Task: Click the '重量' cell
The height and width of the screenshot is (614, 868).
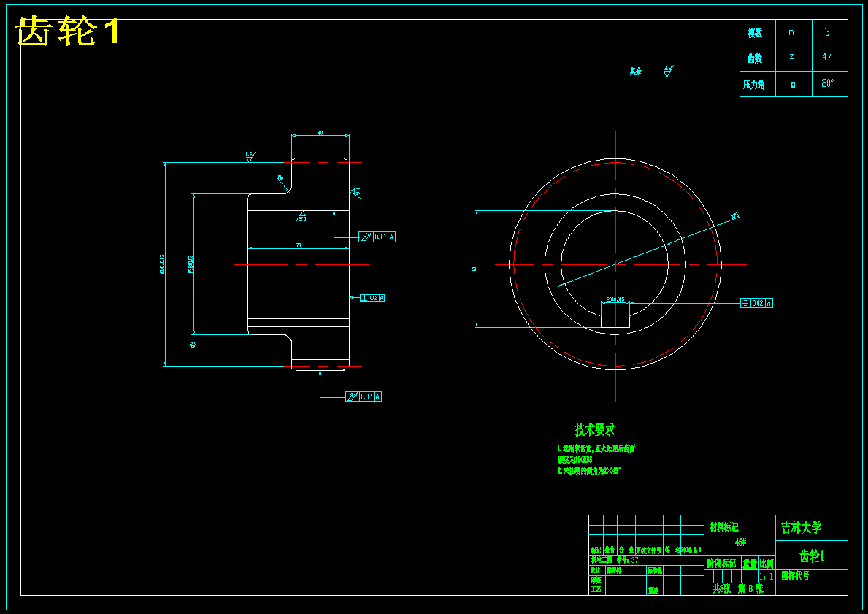Action: tap(750, 564)
